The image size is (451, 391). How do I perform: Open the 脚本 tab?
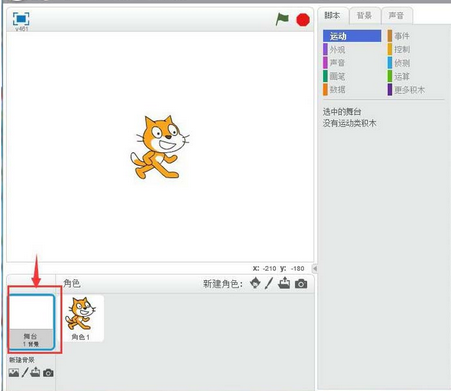pyautogui.click(x=332, y=16)
